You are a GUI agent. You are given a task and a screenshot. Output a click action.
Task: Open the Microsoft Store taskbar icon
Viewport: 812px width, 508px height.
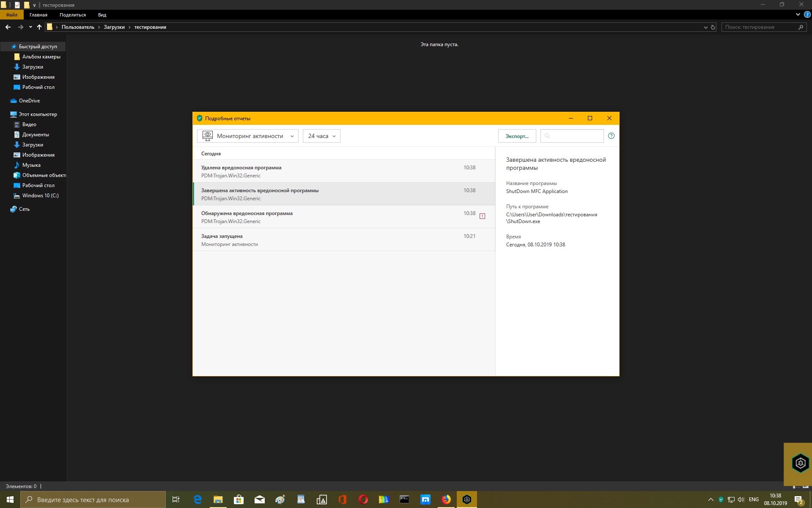click(239, 500)
